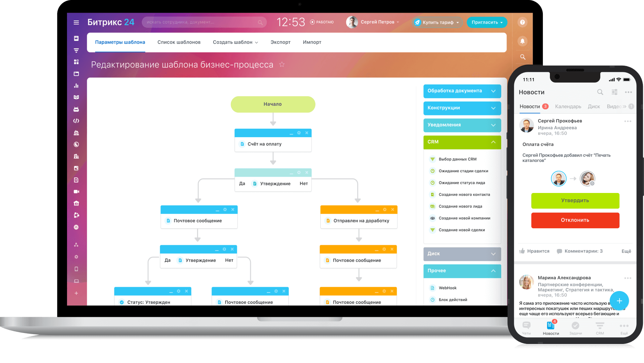Open post options dots for Сергей Прокофьев
This screenshot has width=644, height=363.
point(628,121)
